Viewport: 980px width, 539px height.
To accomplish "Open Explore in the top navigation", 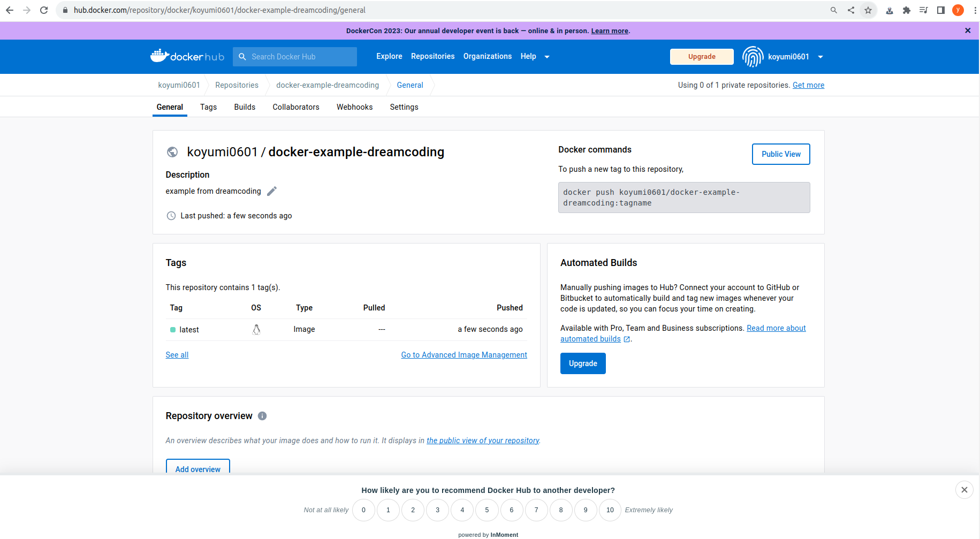I will tap(389, 56).
